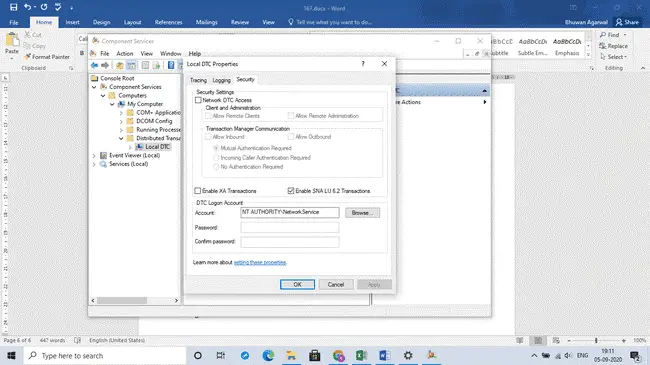
Task: Expand the Event Viewer (Local) node
Action: click(x=94, y=156)
